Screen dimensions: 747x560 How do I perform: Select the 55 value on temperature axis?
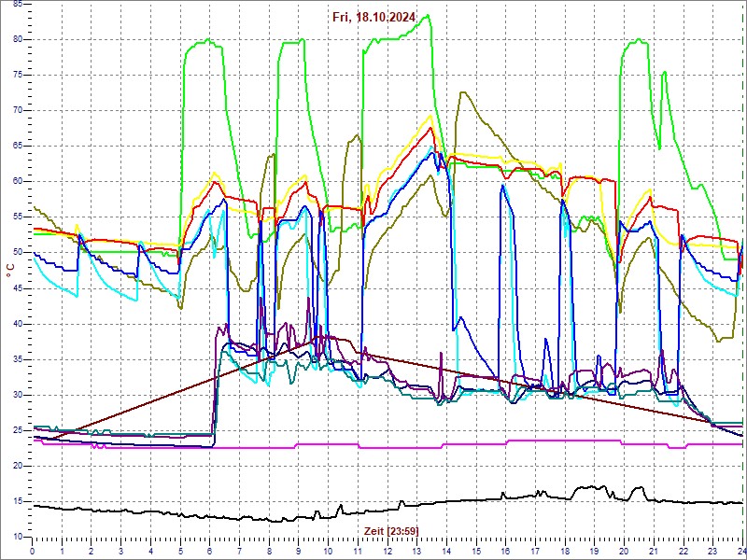pyautogui.click(x=17, y=217)
